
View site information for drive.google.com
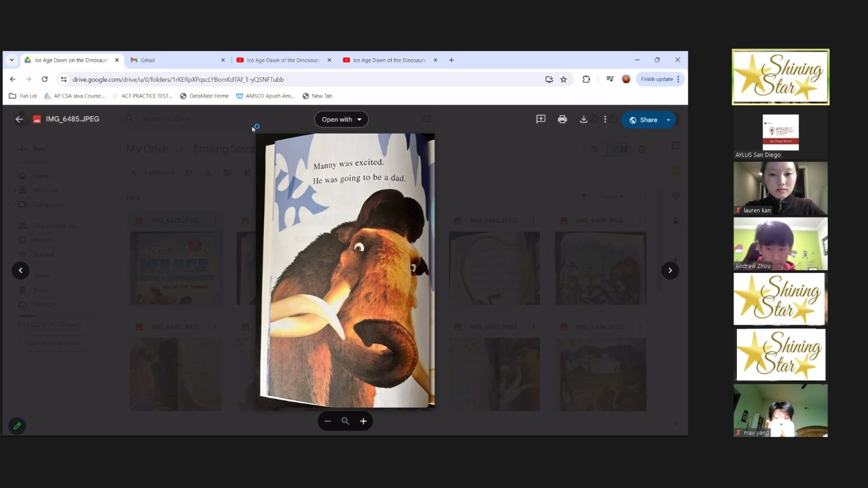coord(64,80)
